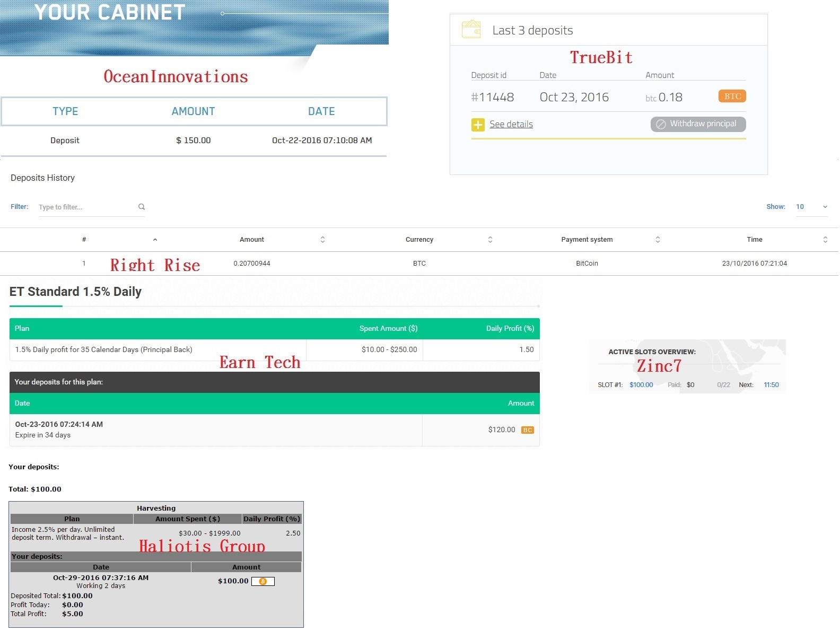This screenshot has height=631, width=840.
Task: Click Oct-23-2016 07:24:14 AM deposit date
Action: click(x=59, y=424)
